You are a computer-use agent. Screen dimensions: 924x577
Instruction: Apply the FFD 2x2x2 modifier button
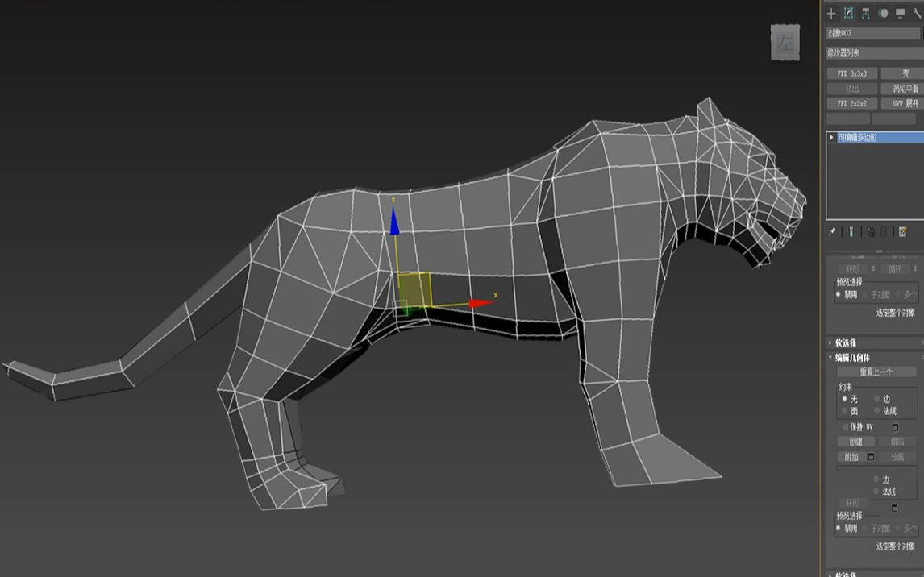(851, 104)
